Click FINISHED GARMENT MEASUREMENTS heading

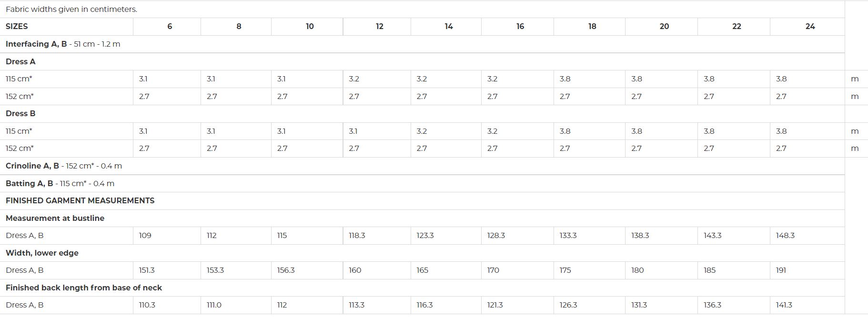(80, 200)
